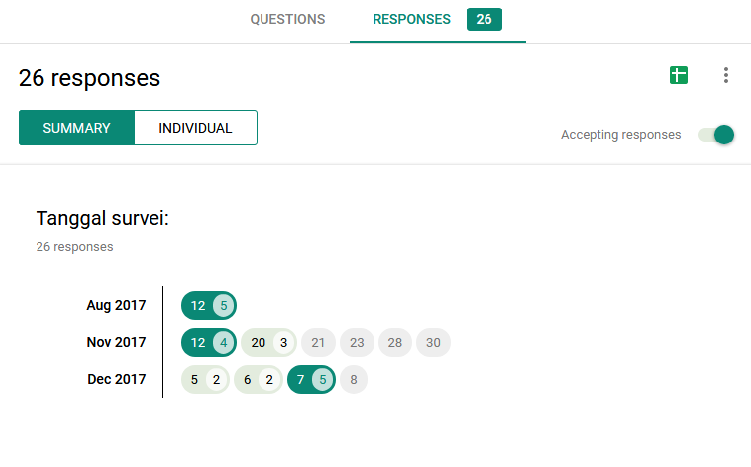Screen dimensions: 751x467
Task: Click the Nov 2017 day 21 chip
Action: 319,343
